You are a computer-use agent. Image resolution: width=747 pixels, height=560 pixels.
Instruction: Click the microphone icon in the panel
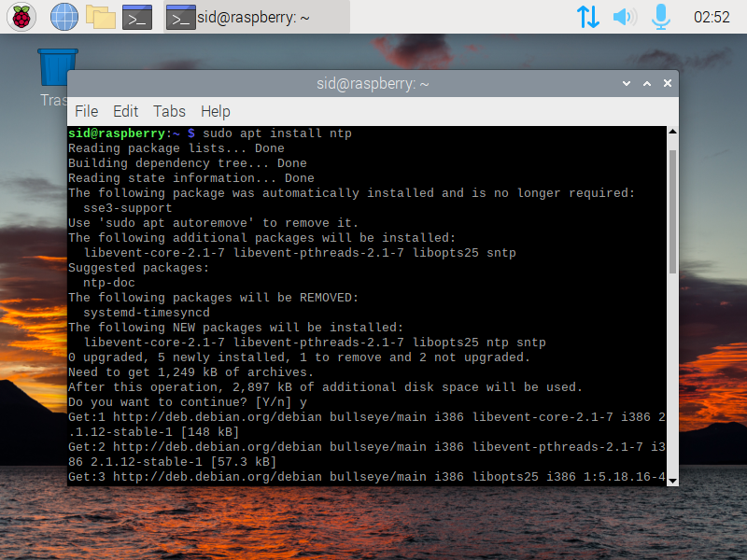click(661, 17)
